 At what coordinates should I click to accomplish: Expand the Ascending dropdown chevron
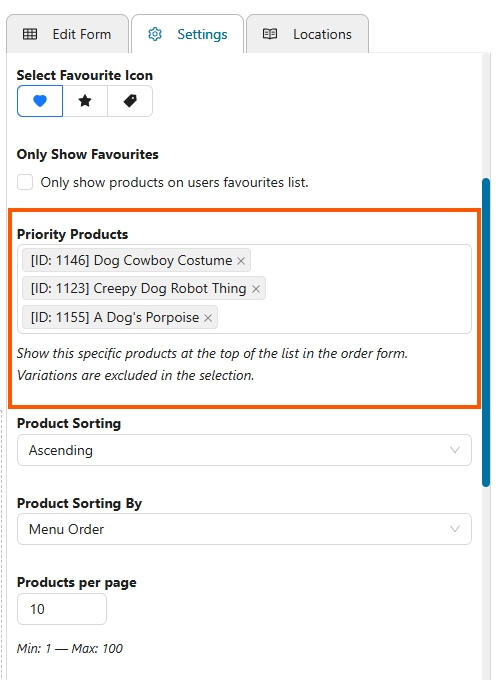[455, 450]
